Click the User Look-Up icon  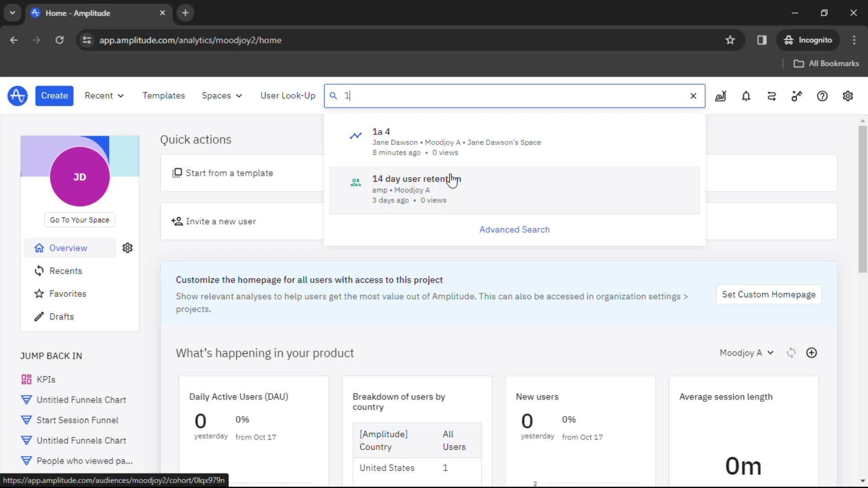[x=288, y=95]
